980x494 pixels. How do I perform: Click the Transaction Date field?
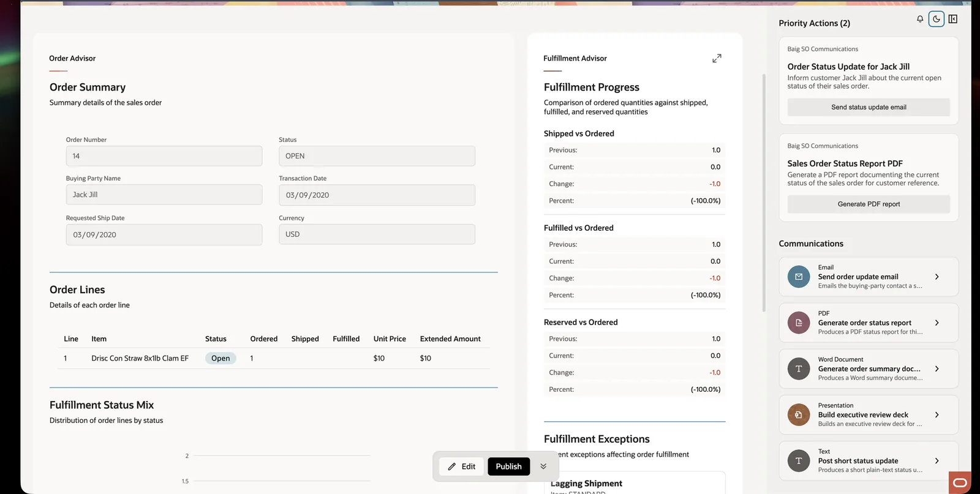tap(377, 195)
